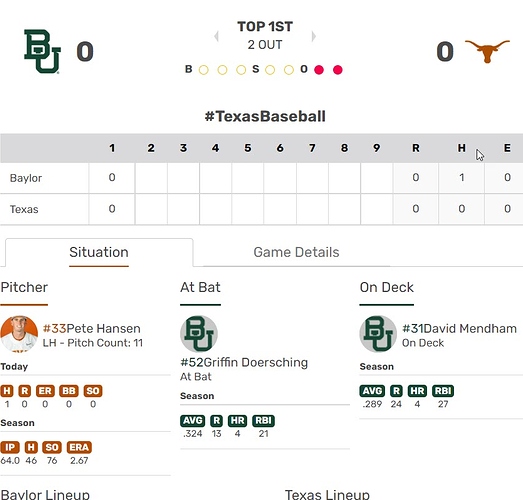Image resolution: width=523 pixels, height=500 pixels.
Task: Open Pete Hansen's player link
Action: tap(92, 329)
